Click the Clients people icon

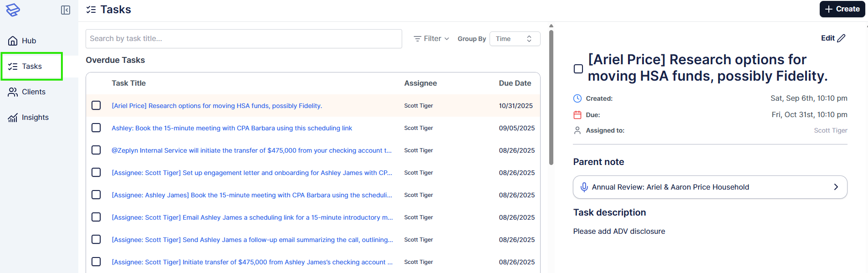pyautogui.click(x=13, y=92)
